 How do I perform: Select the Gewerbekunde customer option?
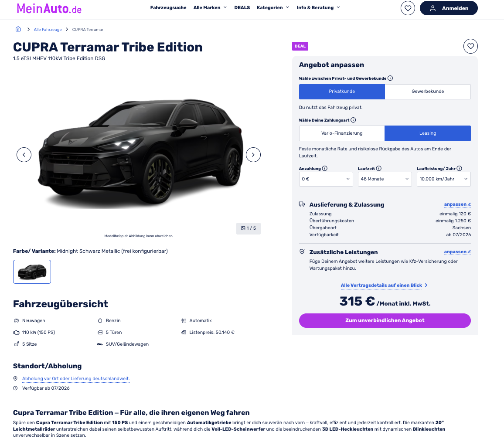click(428, 92)
